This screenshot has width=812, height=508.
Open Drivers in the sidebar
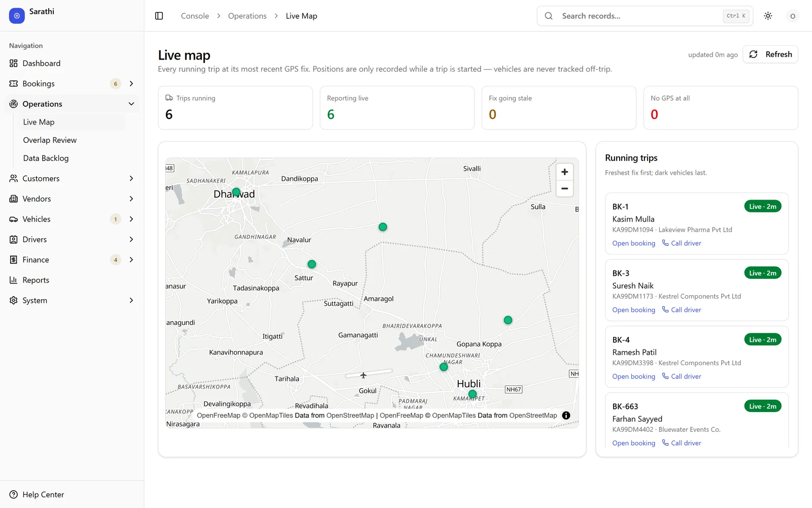pyautogui.click(x=72, y=240)
